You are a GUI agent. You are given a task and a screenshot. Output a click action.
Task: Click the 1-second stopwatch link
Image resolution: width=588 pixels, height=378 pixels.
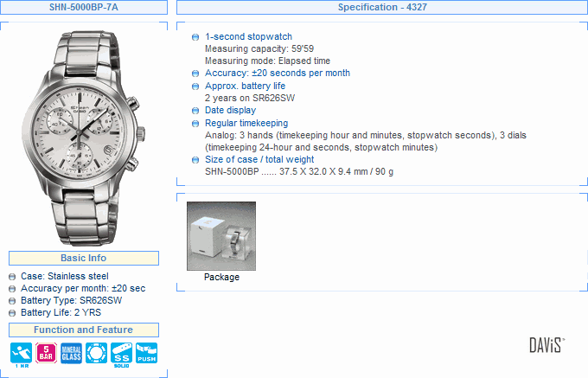pyautogui.click(x=248, y=36)
